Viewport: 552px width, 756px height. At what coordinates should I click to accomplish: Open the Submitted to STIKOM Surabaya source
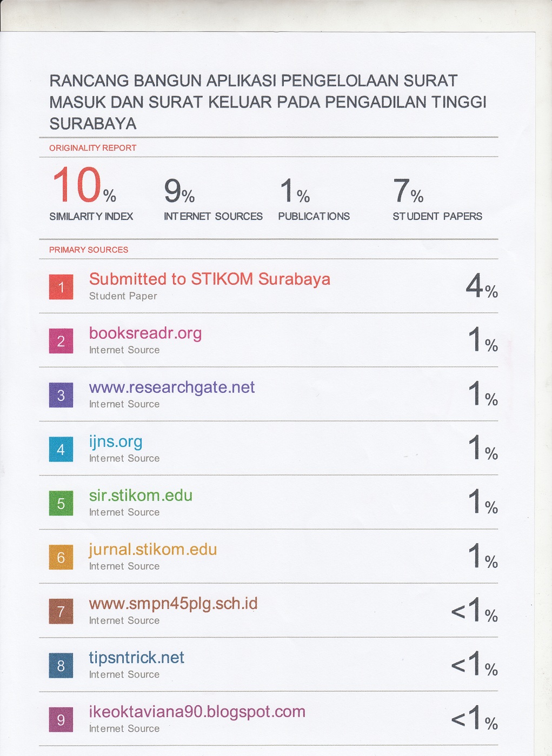pyautogui.click(x=209, y=279)
